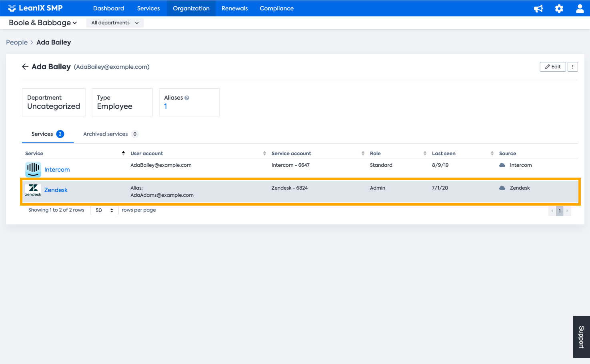This screenshot has width=590, height=364.
Task: Click the Type Employee card
Action: [x=122, y=102]
